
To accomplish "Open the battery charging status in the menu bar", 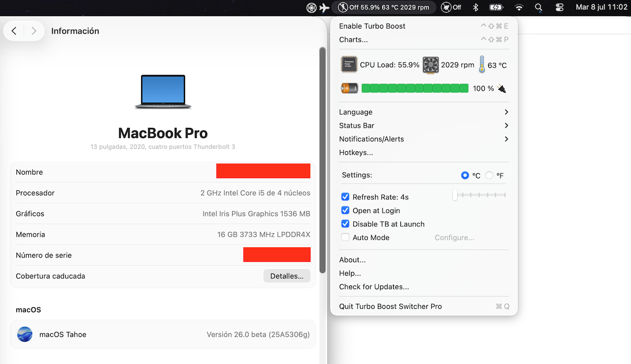I will pyautogui.click(x=496, y=7).
